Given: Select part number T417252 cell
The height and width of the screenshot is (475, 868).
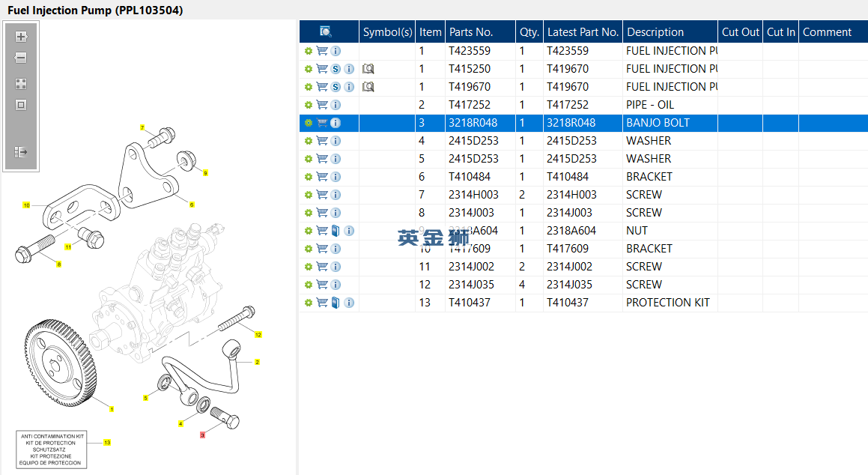Looking at the screenshot, I should tap(480, 105).
